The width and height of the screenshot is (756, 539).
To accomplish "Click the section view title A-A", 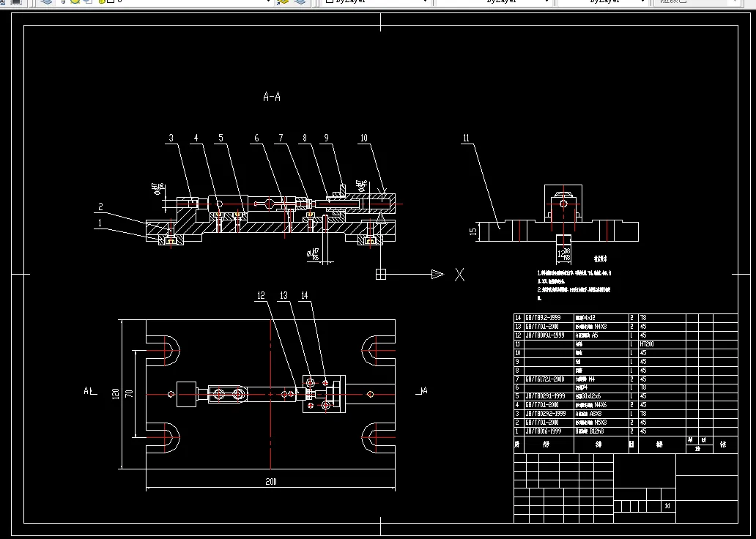I will [x=272, y=97].
